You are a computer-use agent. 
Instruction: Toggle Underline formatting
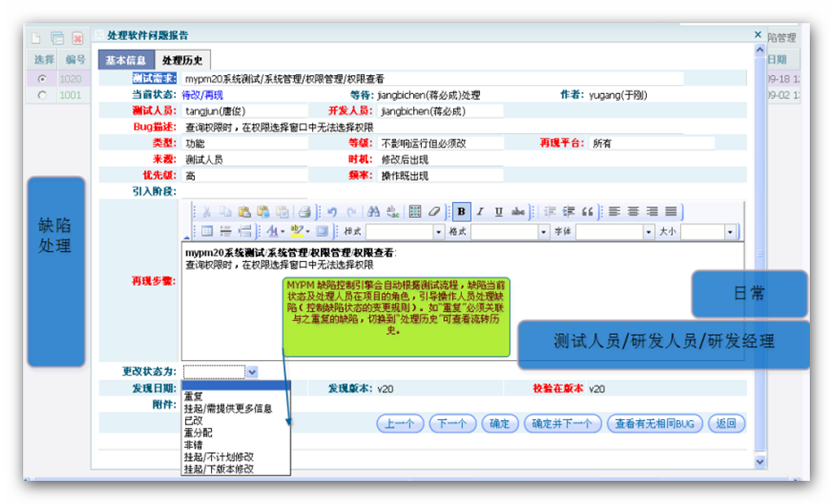click(x=499, y=212)
